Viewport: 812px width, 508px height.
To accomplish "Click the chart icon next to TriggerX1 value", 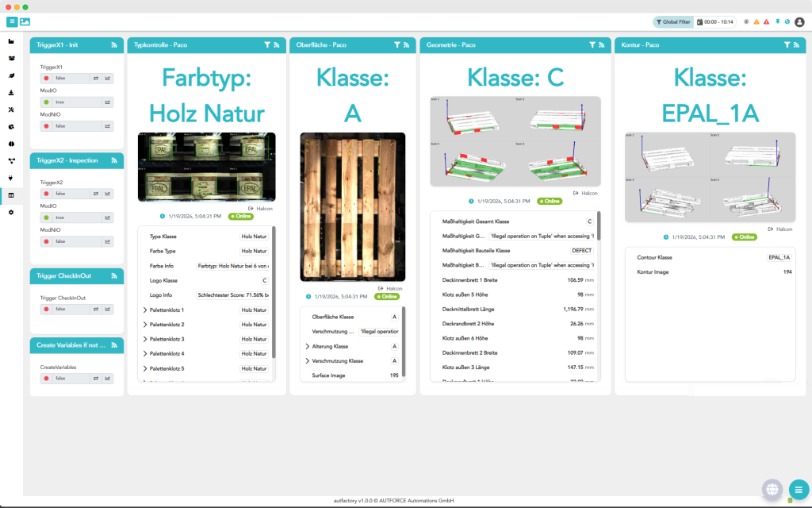I will (108, 79).
